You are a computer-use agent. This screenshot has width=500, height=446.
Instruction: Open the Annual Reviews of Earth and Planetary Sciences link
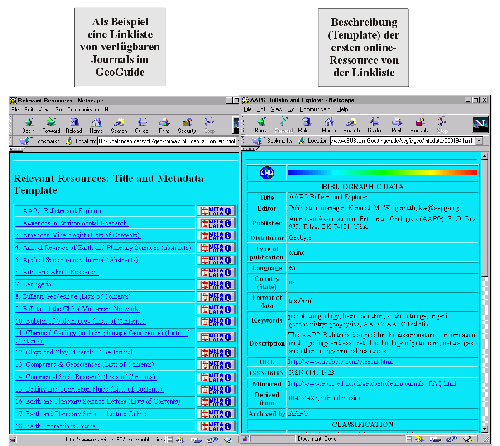(103, 248)
